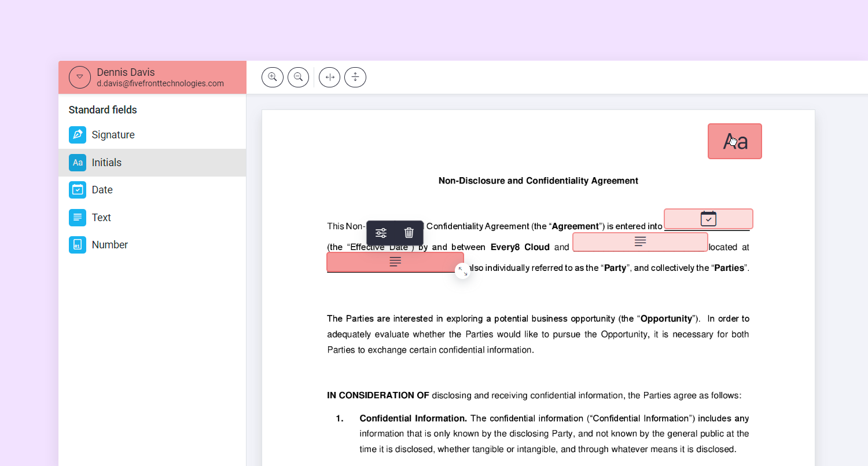
Task: Select the date field on the document
Action: 708,219
